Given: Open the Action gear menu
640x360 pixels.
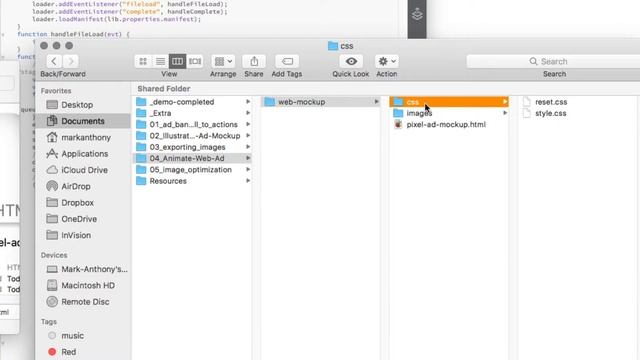Looking at the screenshot, I should [387, 61].
